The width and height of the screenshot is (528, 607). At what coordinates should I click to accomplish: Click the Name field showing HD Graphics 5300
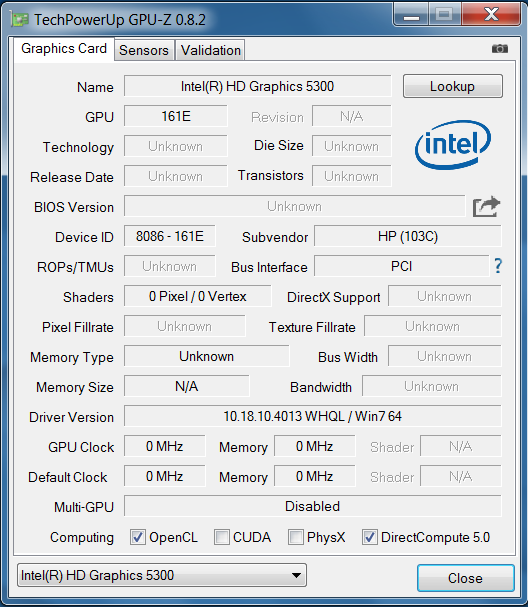[x=257, y=86]
